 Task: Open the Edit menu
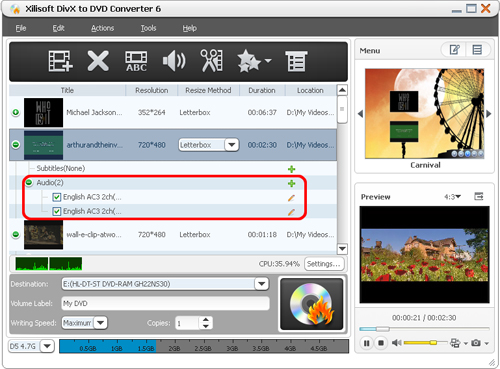click(x=58, y=28)
